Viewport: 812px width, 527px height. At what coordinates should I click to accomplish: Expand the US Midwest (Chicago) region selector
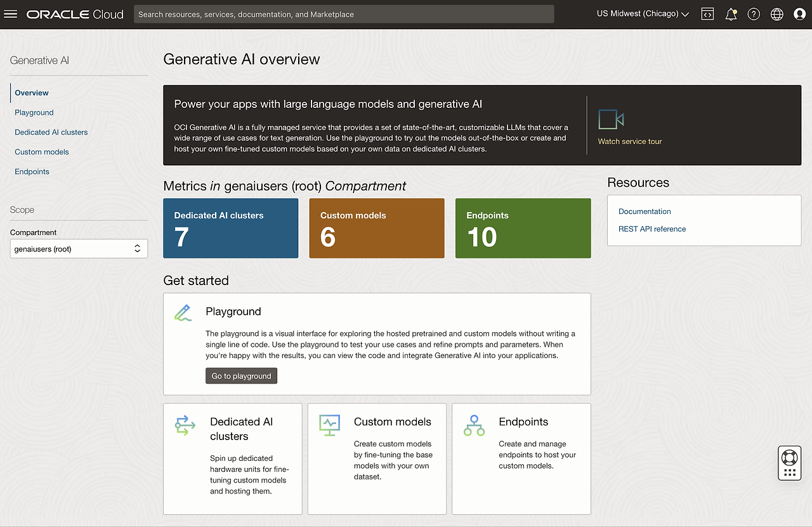coord(643,14)
